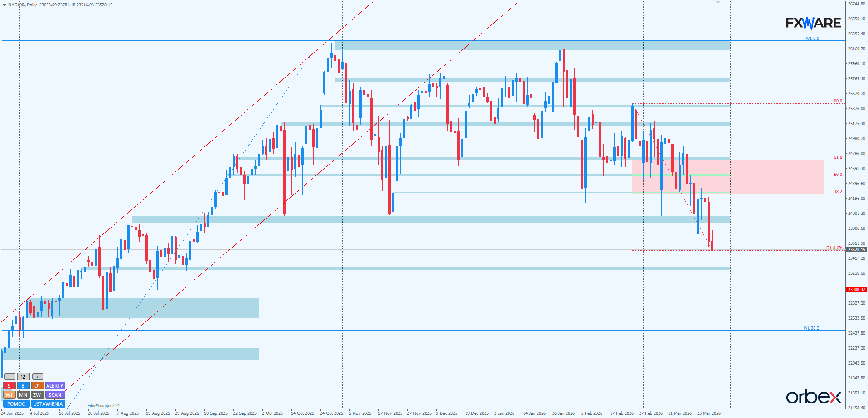Select the current price label 23528.15
The image size is (868, 418).
click(x=856, y=250)
